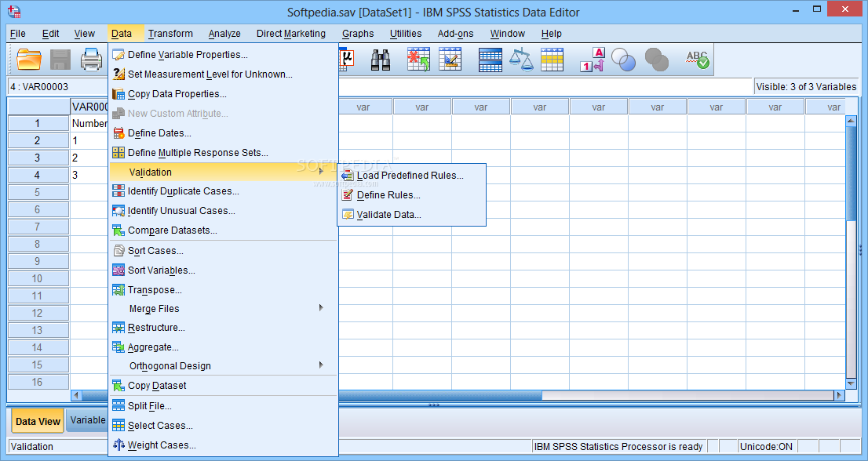868x461 pixels.
Task: Open the Utilities menu
Action: point(406,34)
